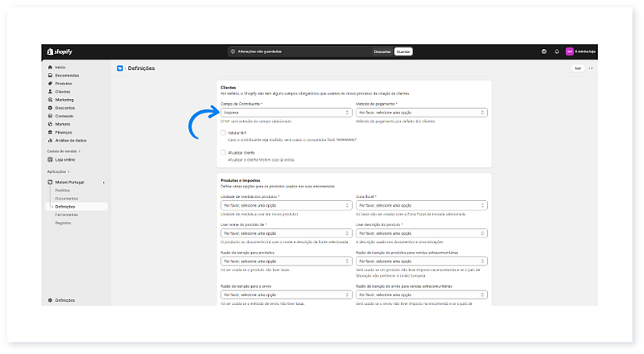This screenshot has height=354, width=644.
Task: Tick the 'Atualizar cliente' checkbox
Action: click(x=223, y=152)
